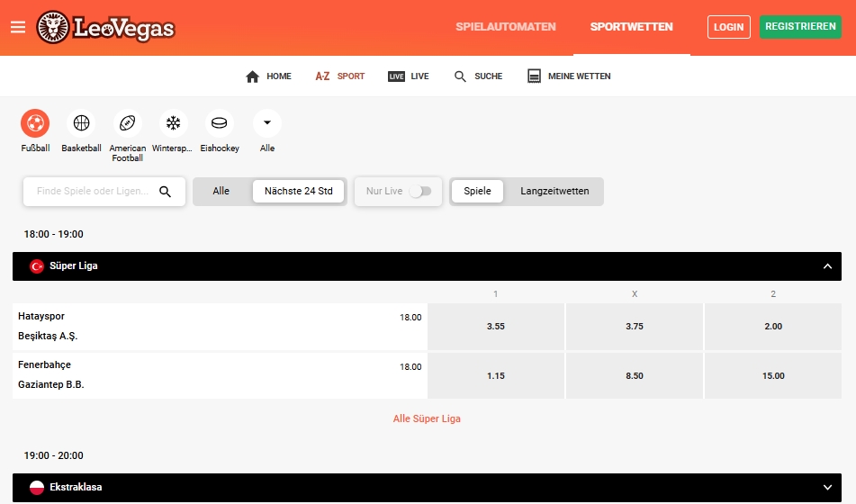Bet on Fenerbahçe draw at 8.50
The height and width of the screenshot is (504, 856).
tap(635, 375)
